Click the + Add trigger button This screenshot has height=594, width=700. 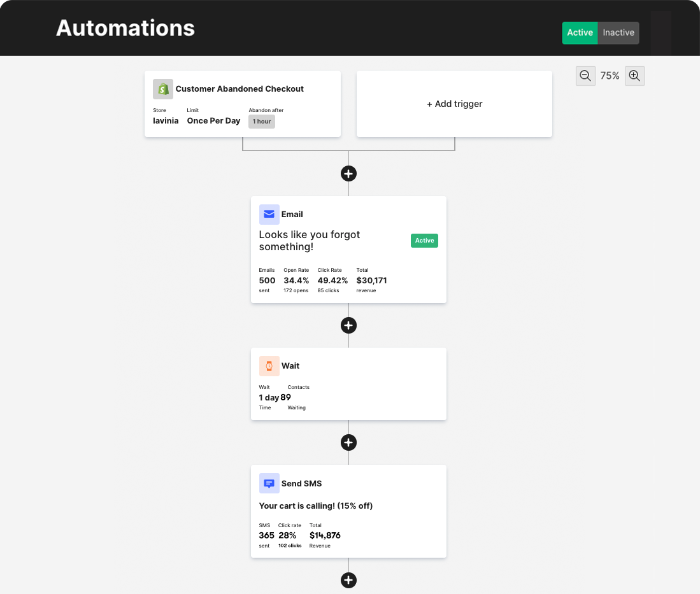click(454, 104)
